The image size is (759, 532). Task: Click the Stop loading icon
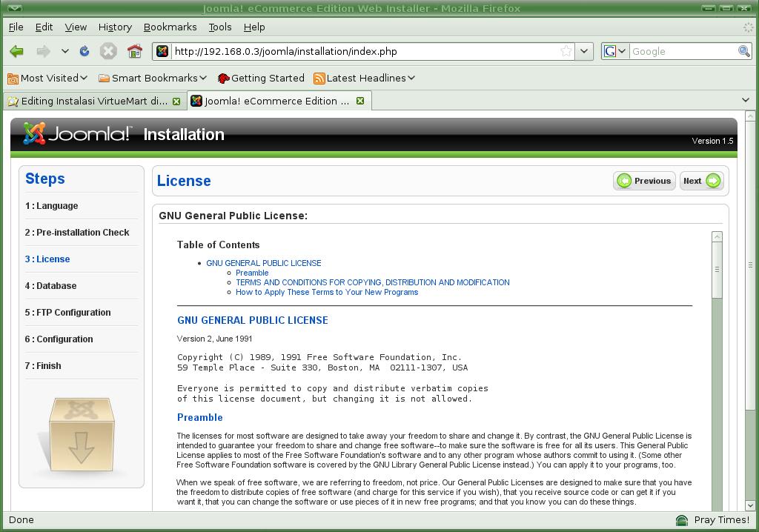108,51
